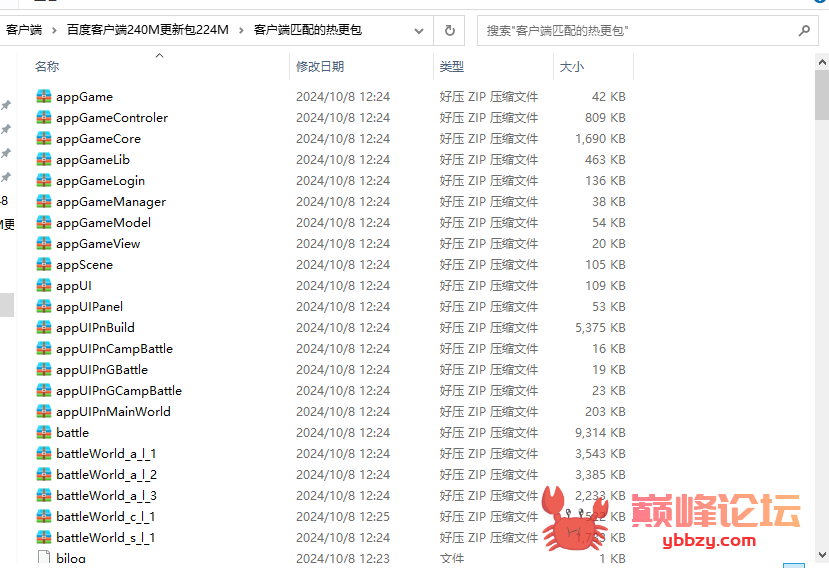Expand chevron after 百度客户端240M更新包224M breadcrumb
This screenshot has width=829, height=568.
point(241,31)
